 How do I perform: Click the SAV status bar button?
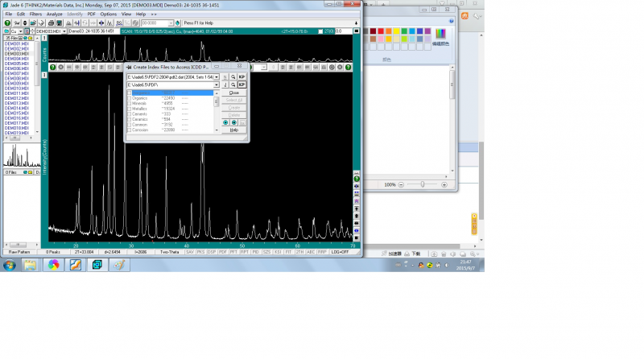coord(190,252)
